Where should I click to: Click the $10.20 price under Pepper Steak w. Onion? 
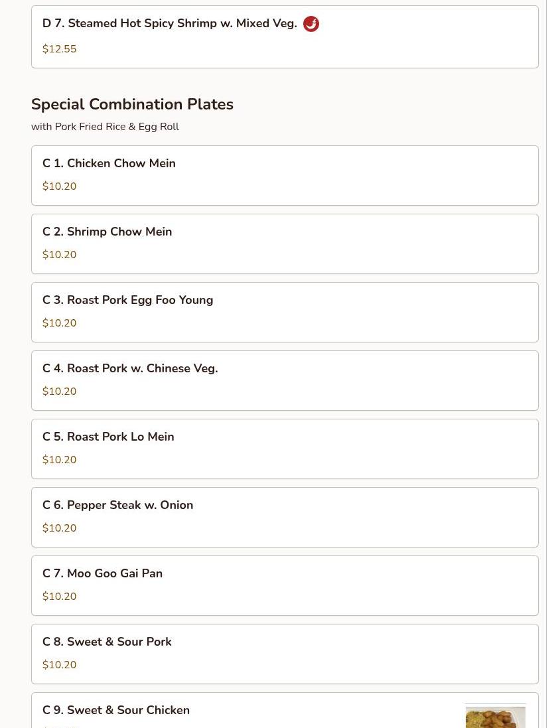click(59, 528)
